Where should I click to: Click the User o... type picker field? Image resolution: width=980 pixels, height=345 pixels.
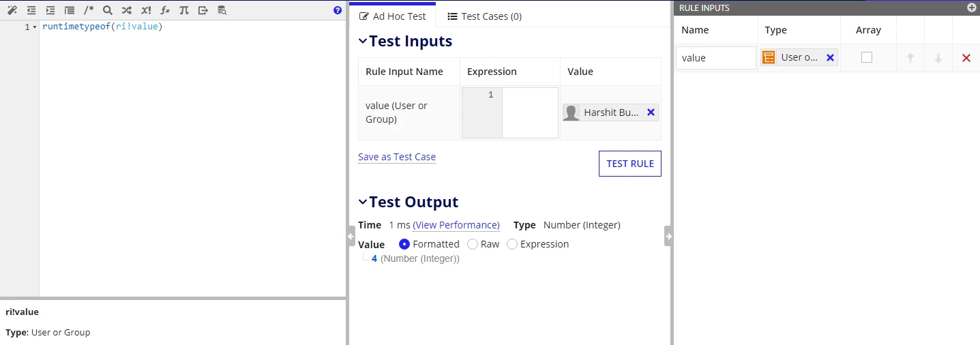click(799, 58)
